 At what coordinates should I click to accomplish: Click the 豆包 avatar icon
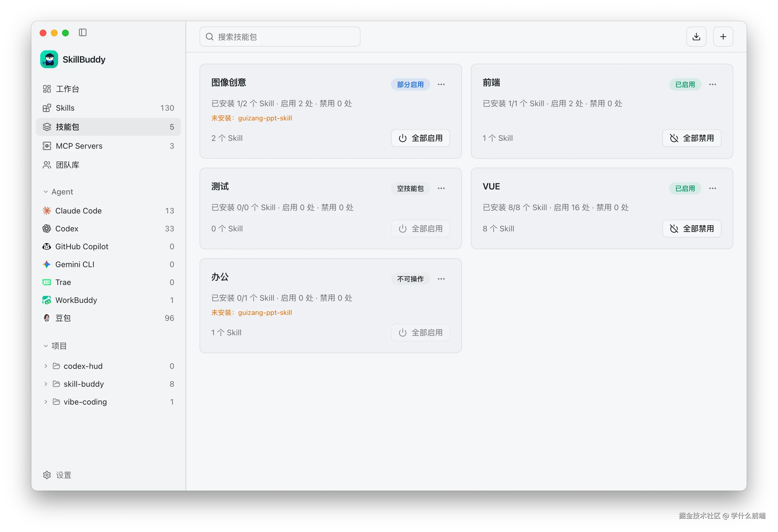point(47,318)
